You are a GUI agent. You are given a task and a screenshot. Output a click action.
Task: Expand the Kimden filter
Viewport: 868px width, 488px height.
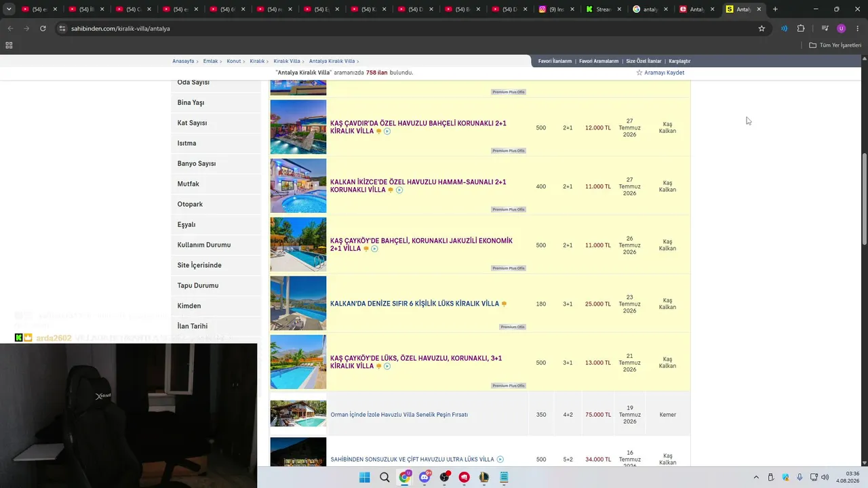coord(216,306)
